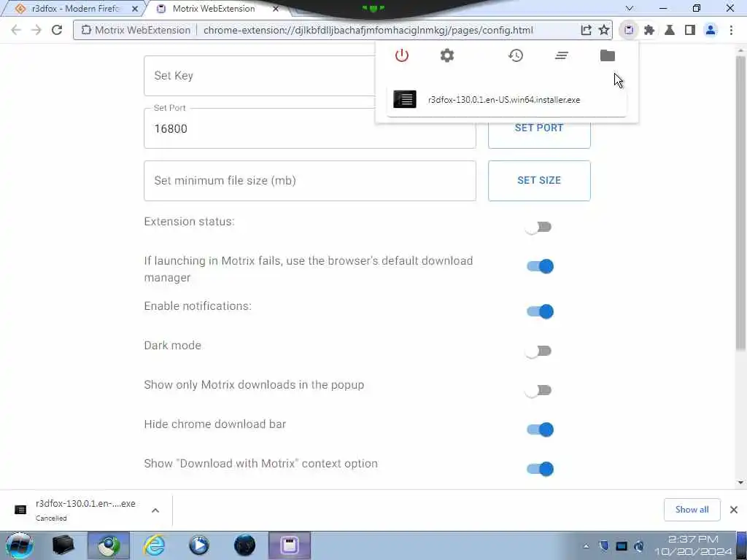Toggle Show Download with Motrix context option
The image size is (747, 560).
pos(540,469)
